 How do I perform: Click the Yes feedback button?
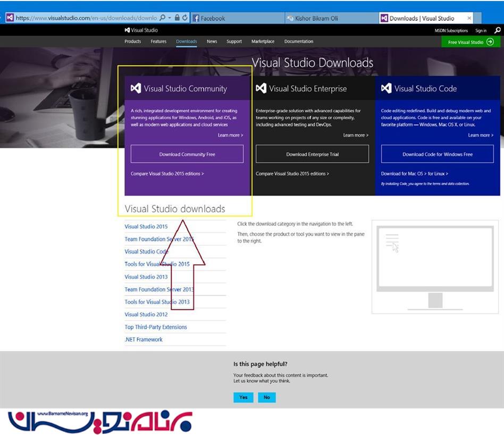tap(243, 397)
